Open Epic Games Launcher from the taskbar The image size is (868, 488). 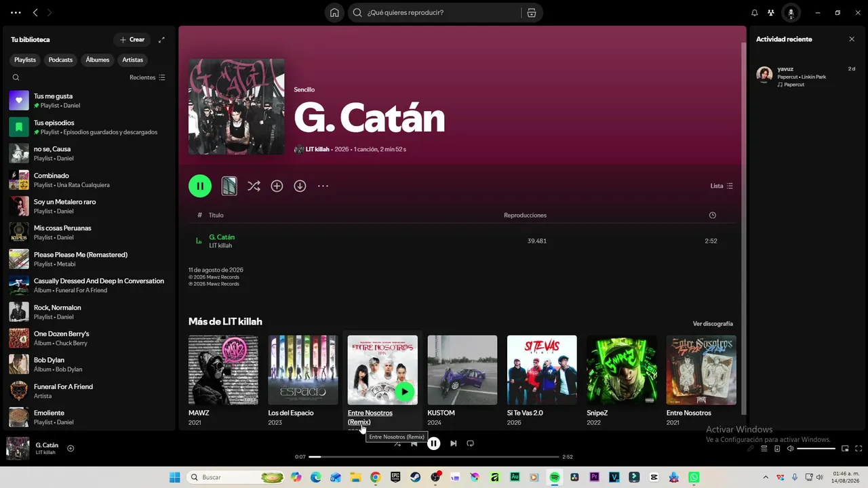pyautogui.click(x=395, y=477)
